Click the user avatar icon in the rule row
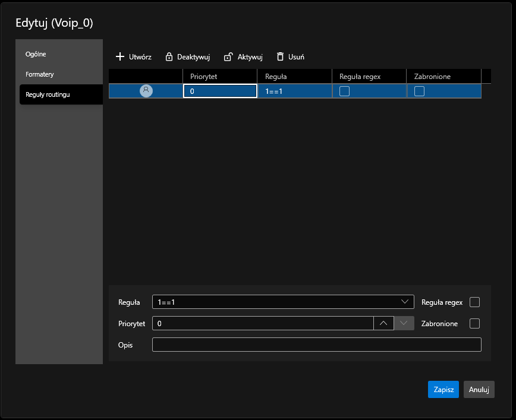 point(146,91)
